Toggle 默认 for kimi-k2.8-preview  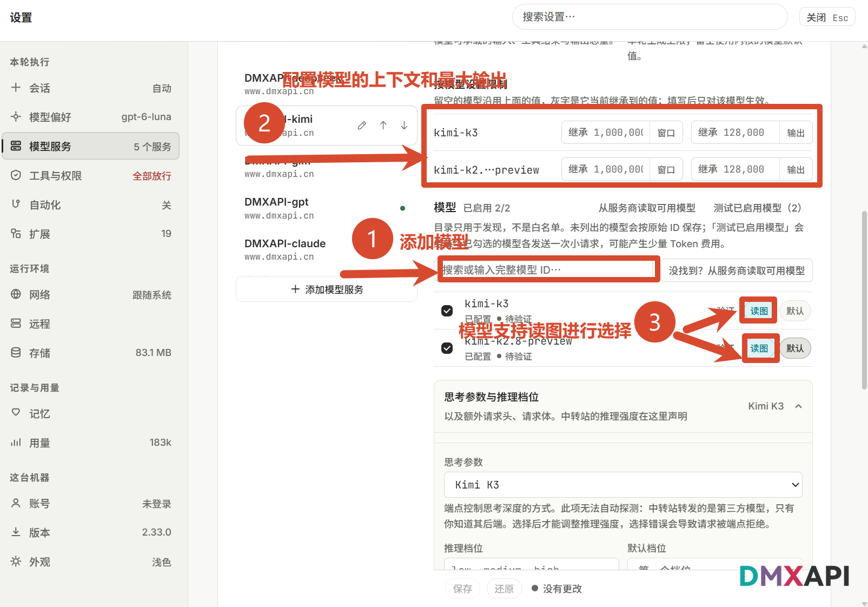pos(795,348)
